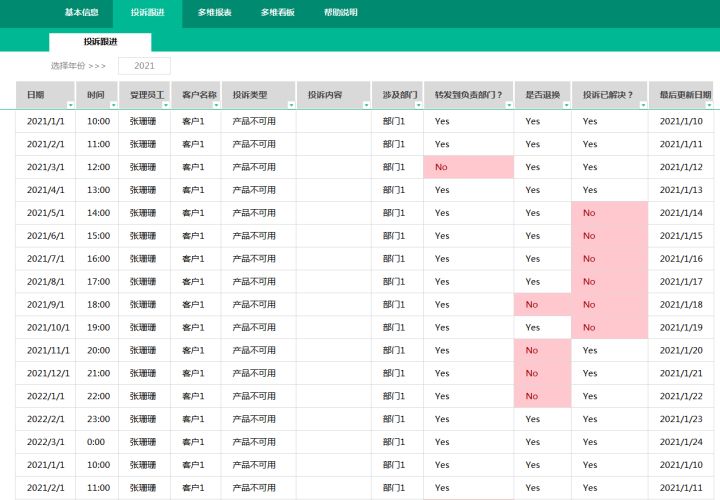Viewport: 720px width, 500px height.
Task: Open the 多维报表 tab
Action: [214, 12]
